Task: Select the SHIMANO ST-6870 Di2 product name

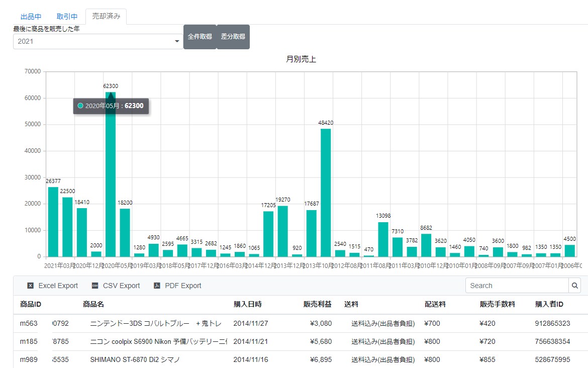Action: coord(135,359)
